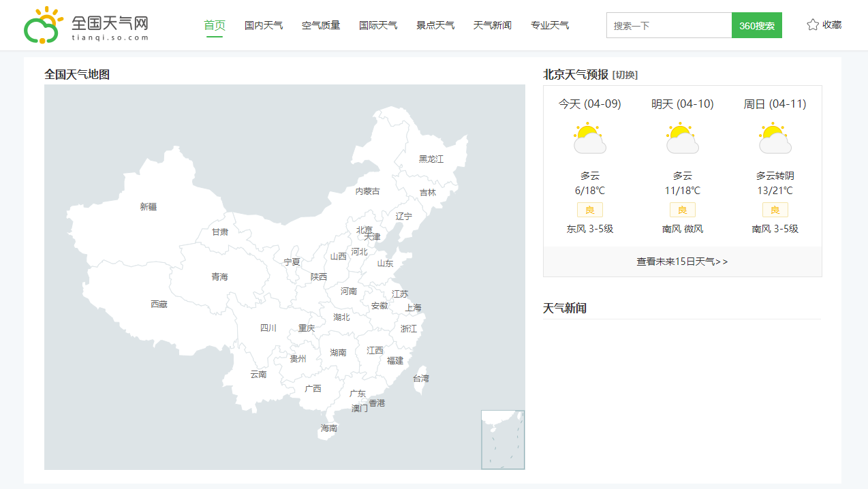The height and width of the screenshot is (489, 868).
Task: Click tomorrow's (04-10) cloudy weather icon
Action: tap(682, 138)
